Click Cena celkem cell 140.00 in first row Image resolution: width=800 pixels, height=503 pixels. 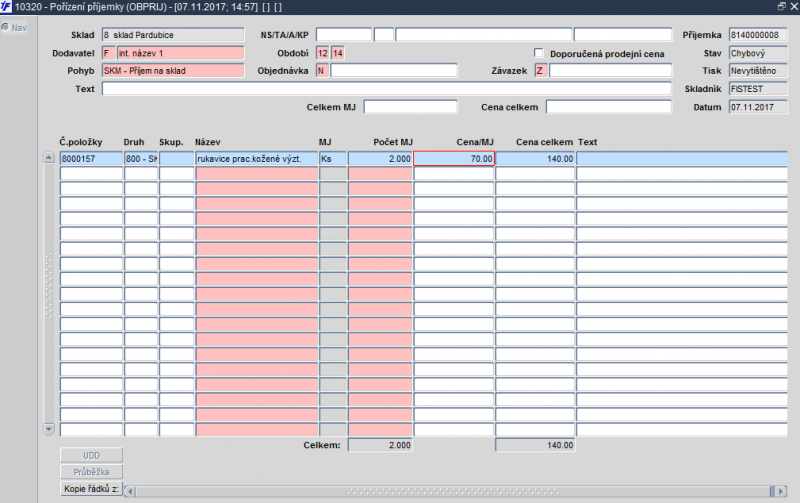click(x=535, y=159)
